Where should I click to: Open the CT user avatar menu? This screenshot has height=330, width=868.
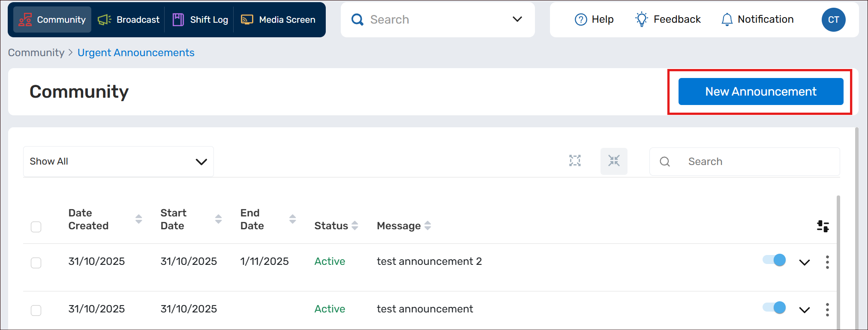pos(833,20)
